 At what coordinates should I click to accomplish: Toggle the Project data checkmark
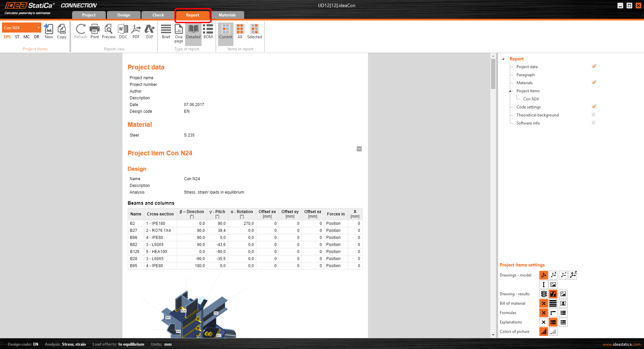(594, 66)
